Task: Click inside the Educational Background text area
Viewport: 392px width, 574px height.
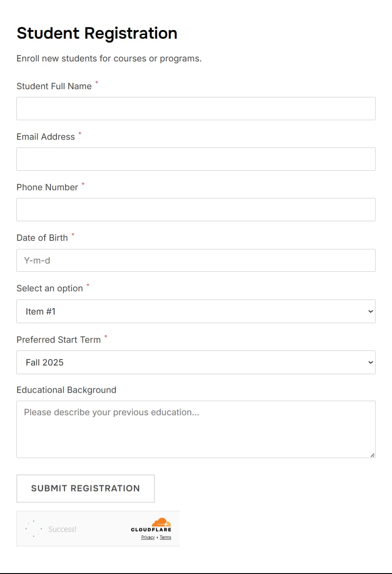Action: click(x=196, y=428)
